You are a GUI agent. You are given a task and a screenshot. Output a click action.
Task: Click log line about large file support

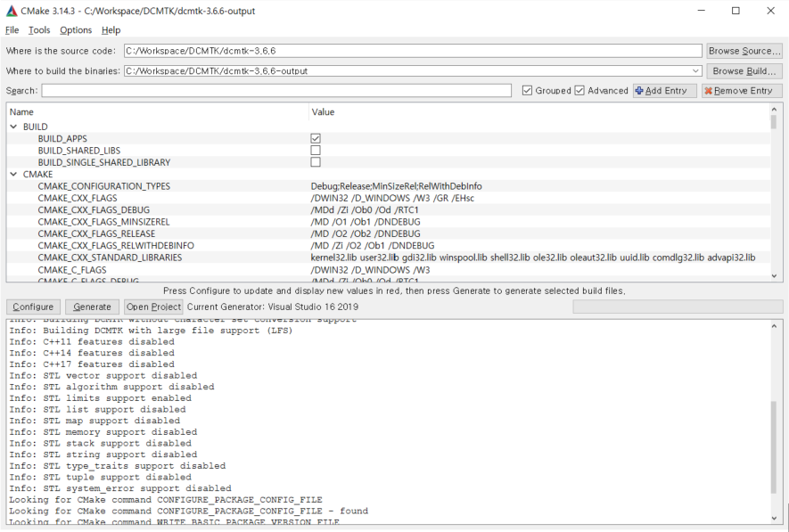pos(151,331)
